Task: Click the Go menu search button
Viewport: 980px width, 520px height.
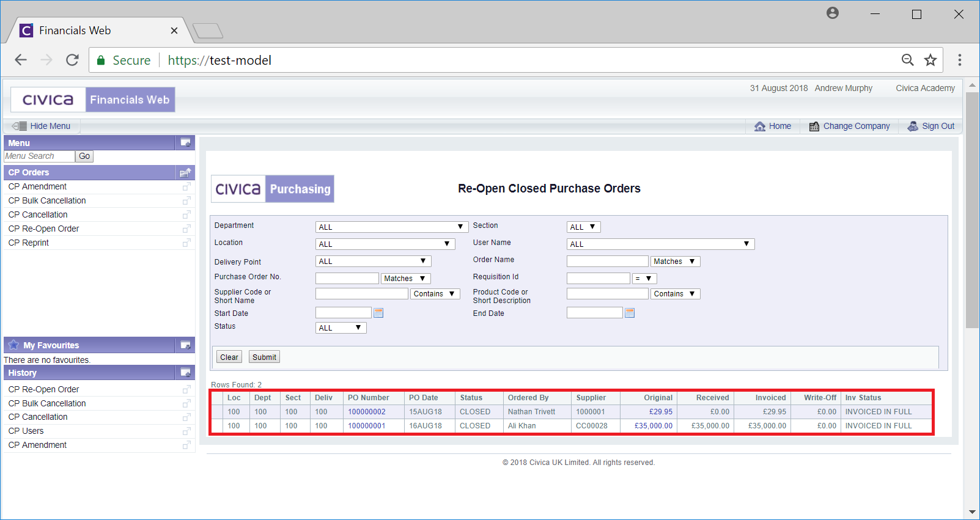Action: pos(84,156)
